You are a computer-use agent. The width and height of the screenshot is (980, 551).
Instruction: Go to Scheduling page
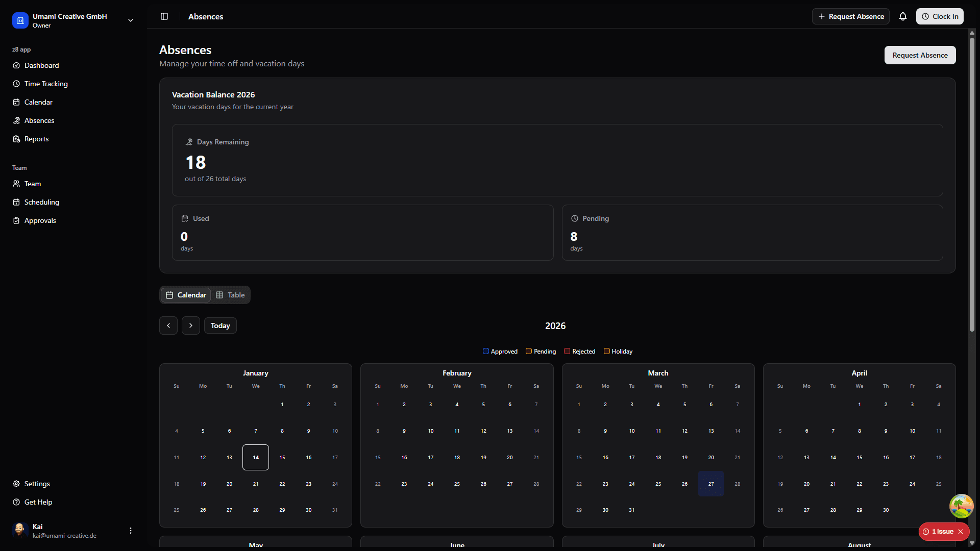pyautogui.click(x=41, y=202)
